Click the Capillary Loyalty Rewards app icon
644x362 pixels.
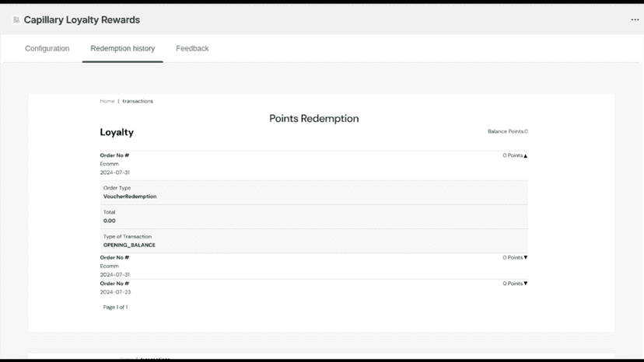pos(16,19)
